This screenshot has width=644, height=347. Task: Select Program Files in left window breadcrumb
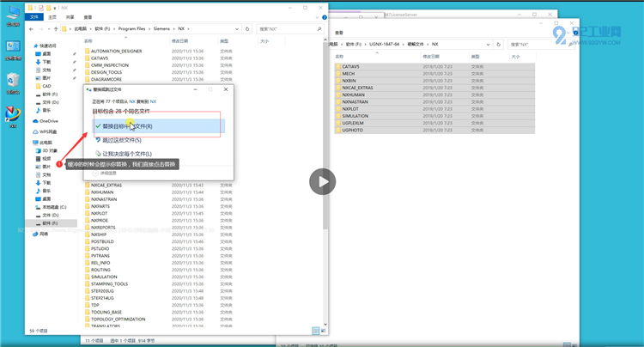pos(132,28)
